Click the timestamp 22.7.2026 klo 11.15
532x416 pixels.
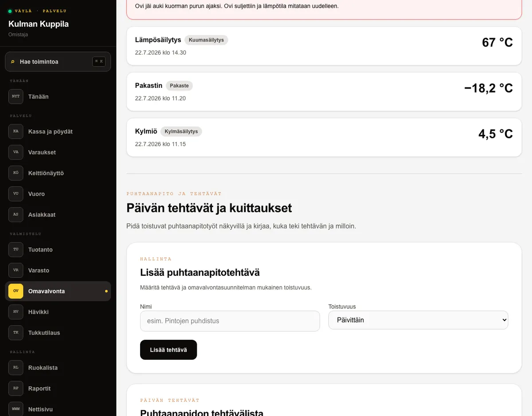click(x=160, y=144)
